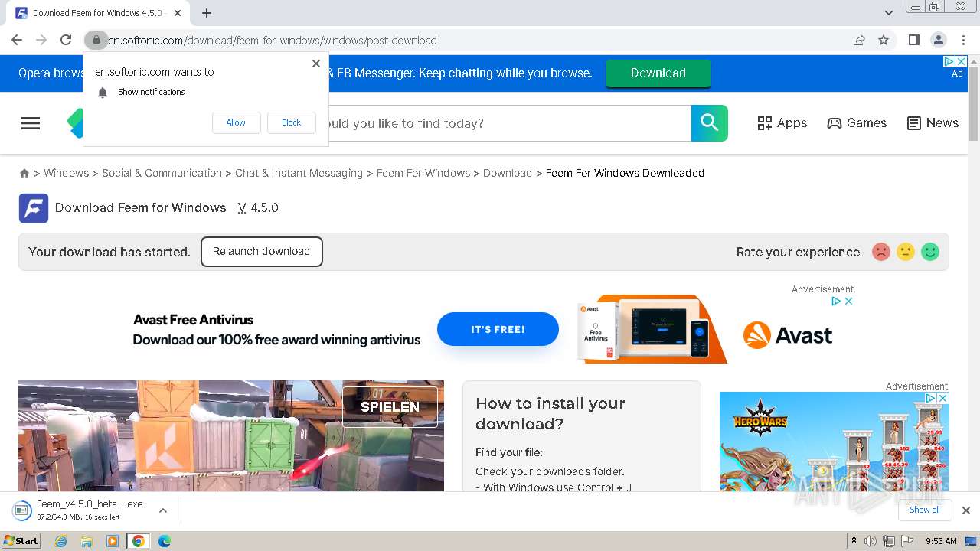
Task: Dismiss the notification permission popup
Action: pos(316,64)
